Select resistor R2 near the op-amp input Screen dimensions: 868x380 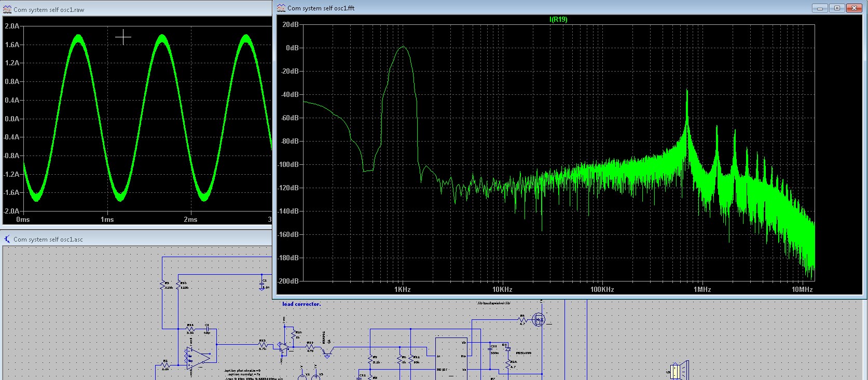(166, 365)
